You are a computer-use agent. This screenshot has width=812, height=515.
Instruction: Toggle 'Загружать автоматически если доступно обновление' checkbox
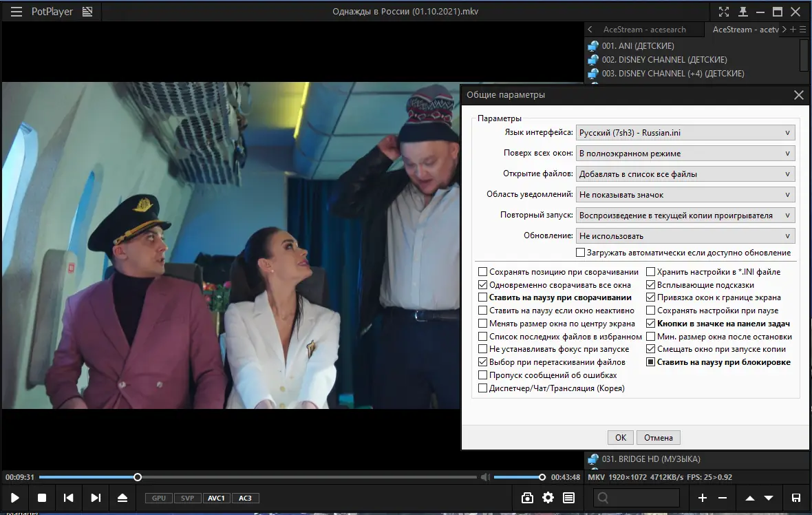coord(581,253)
